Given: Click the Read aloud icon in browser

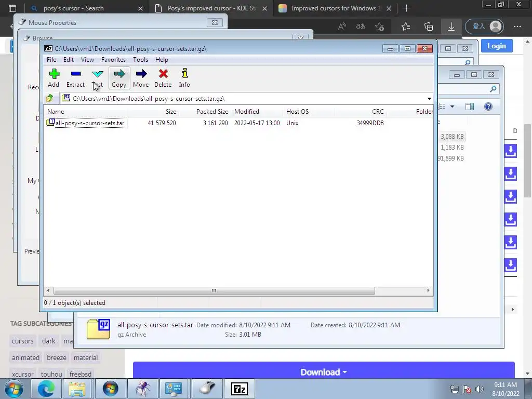Looking at the screenshot, I should [342, 26].
